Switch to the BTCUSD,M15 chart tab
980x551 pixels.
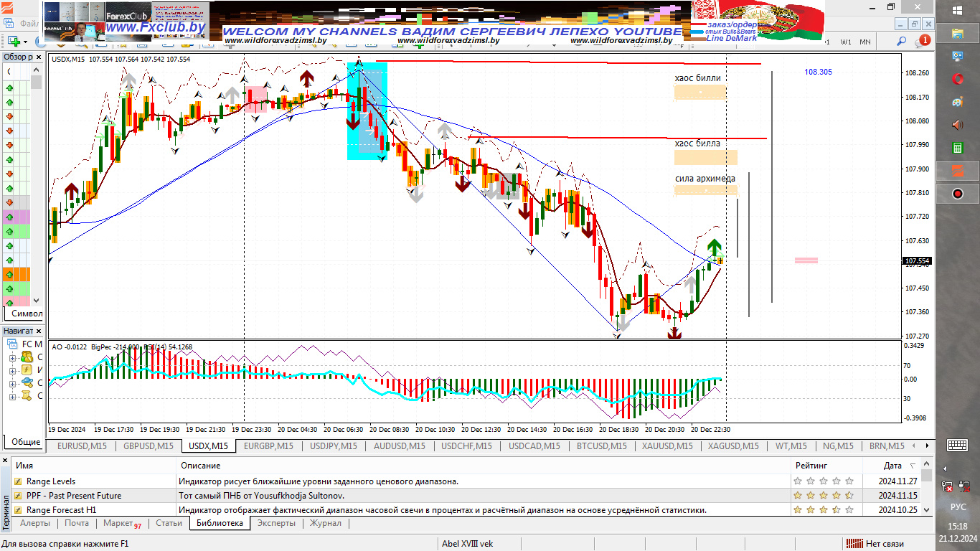[x=601, y=446]
